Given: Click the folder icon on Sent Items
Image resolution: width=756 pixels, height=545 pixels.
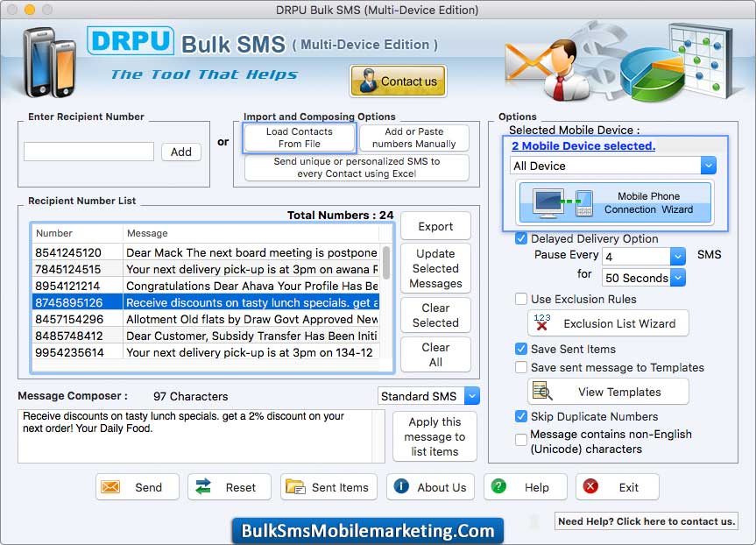Looking at the screenshot, I should [x=295, y=486].
